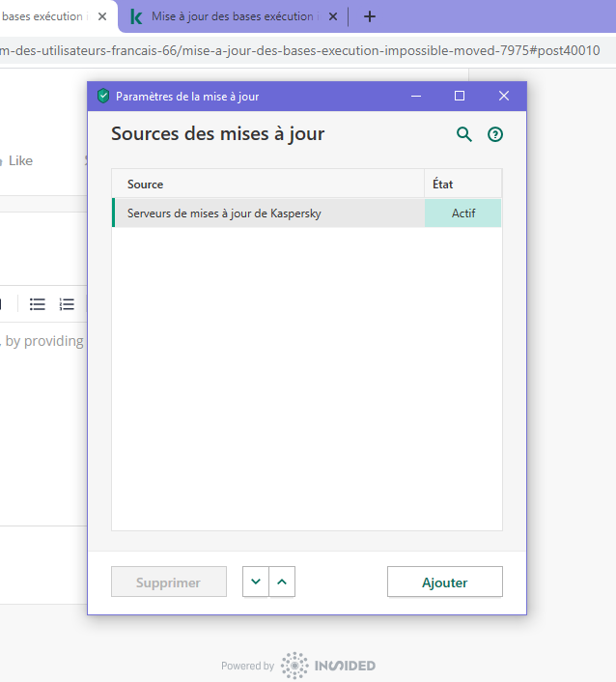
Task: Close the first 'bases exécution' browser tab
Action: pos(102,16)
